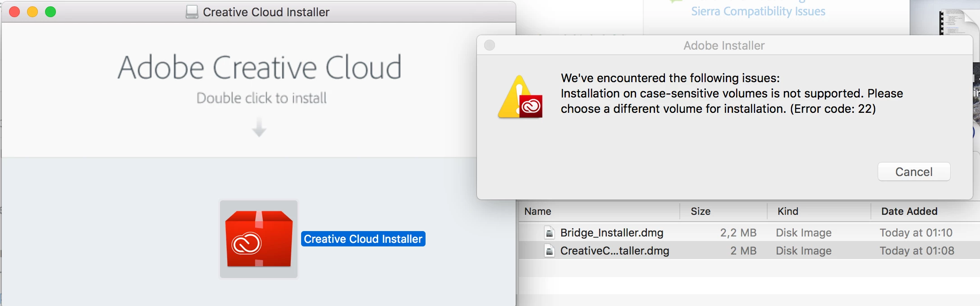Zoom the Creative Cloud Installer window
The width and height of the screenshot is (980, 306).
50,12
